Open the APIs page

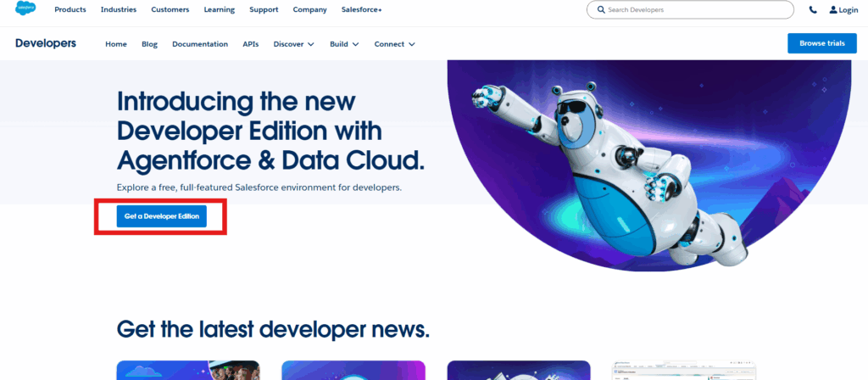[x=251, y=44]
